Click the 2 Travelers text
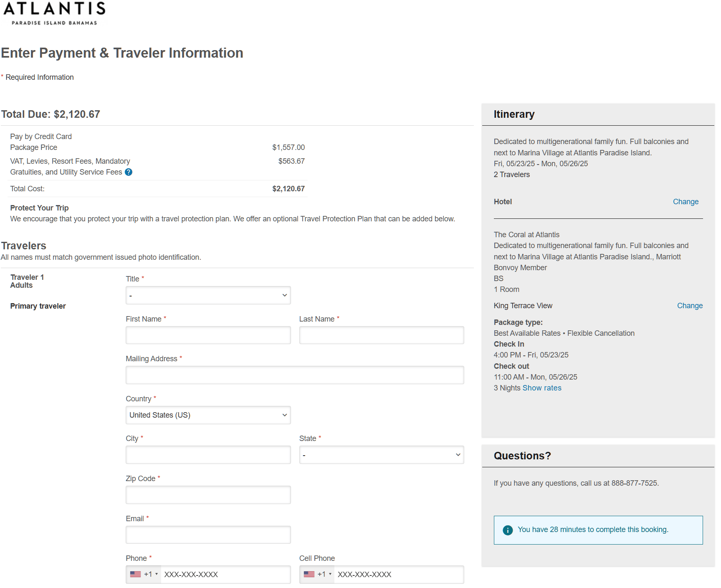721x588 pixels. [x=511, y=175]
